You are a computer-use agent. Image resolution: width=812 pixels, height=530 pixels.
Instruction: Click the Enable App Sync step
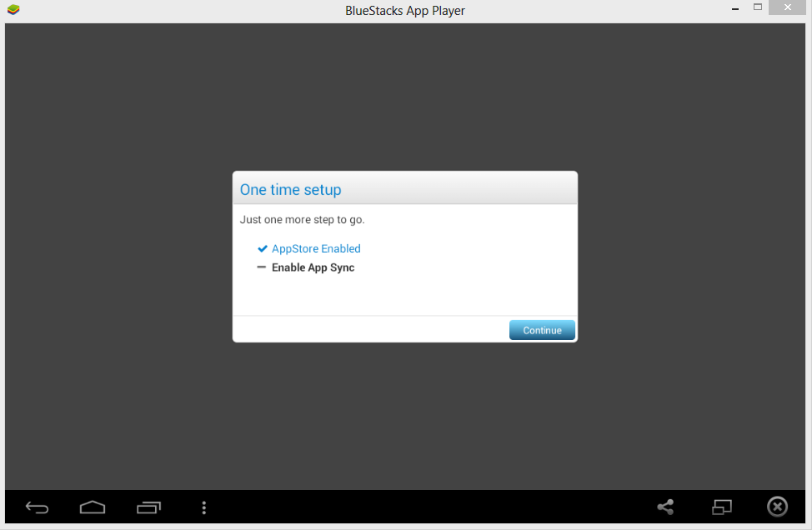(x=313, y=267)
